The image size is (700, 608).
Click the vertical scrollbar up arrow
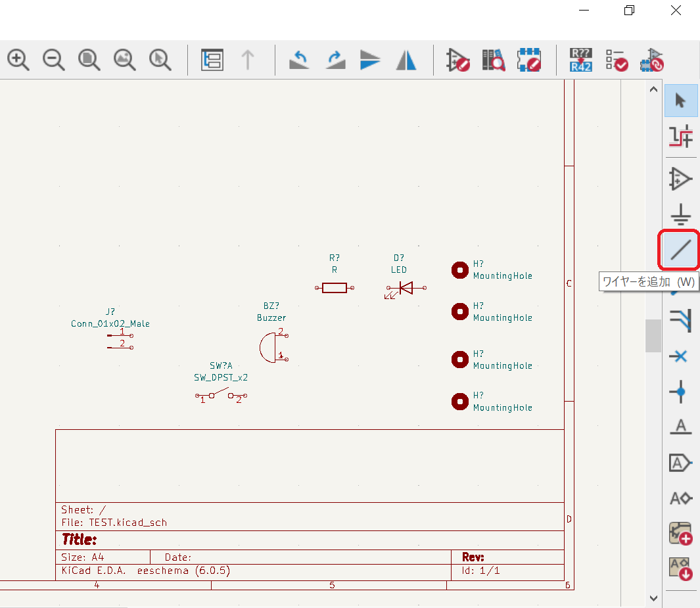click(x=653, y=89)
